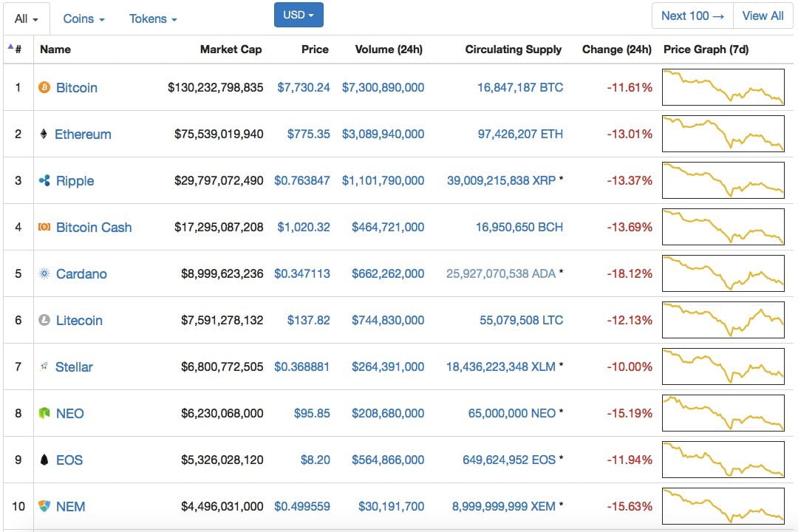Open the NEM coin page link

point(71,507)
